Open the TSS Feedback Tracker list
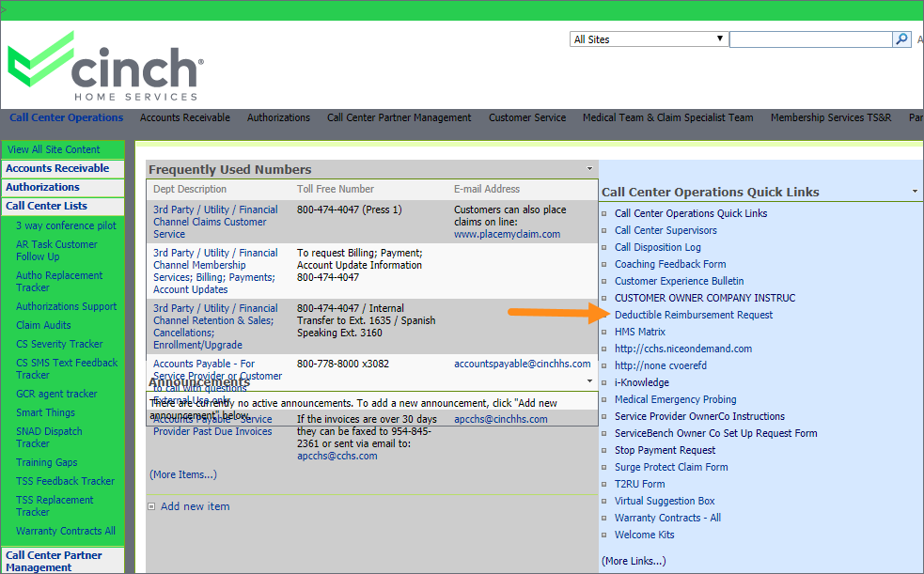Screen dimensions: 924x574 pos(65,481)
